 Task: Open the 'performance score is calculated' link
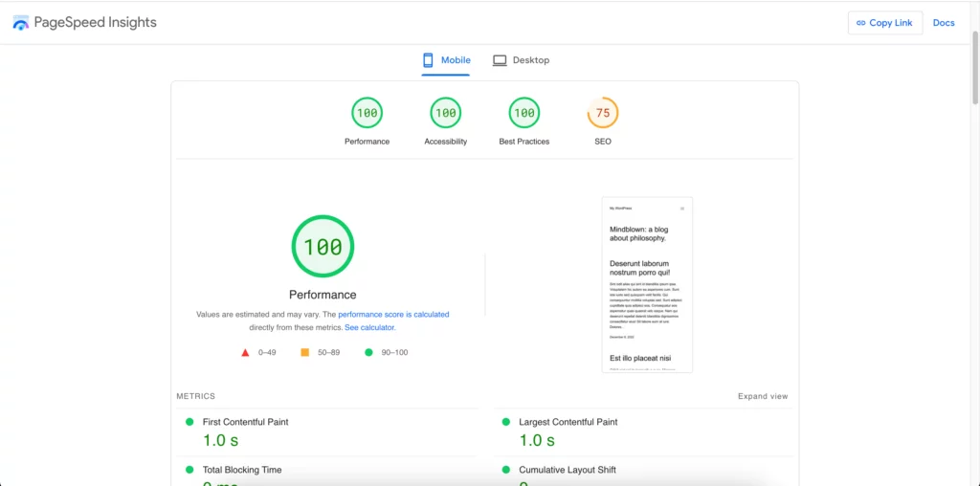coord(393,315)
